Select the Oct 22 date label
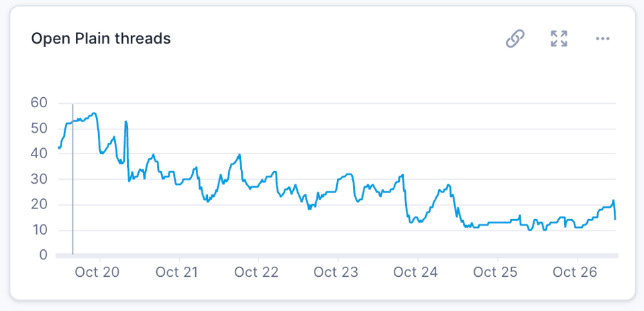Viewport: 644px width, 311px height. (256, 272)
